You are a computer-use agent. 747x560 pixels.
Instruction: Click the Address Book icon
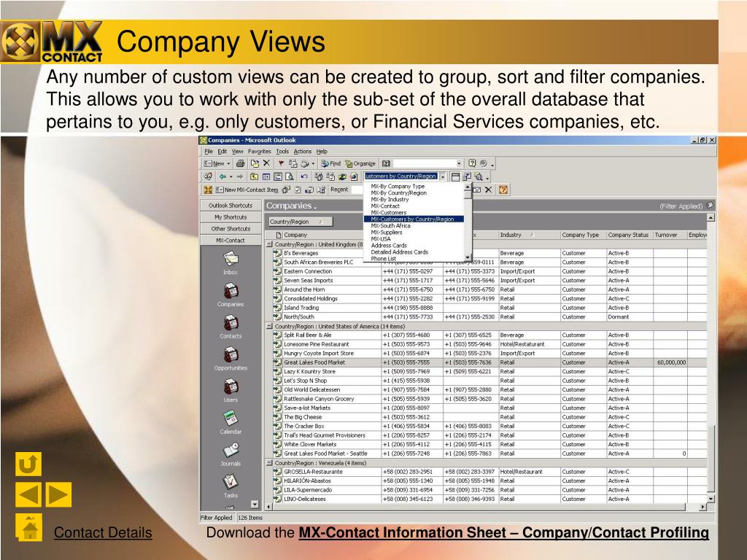387,163
